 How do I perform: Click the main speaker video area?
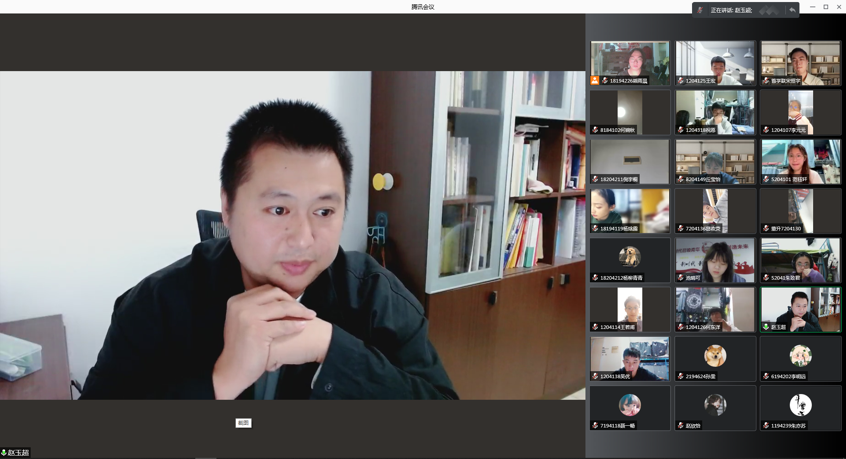click(292, 235)
